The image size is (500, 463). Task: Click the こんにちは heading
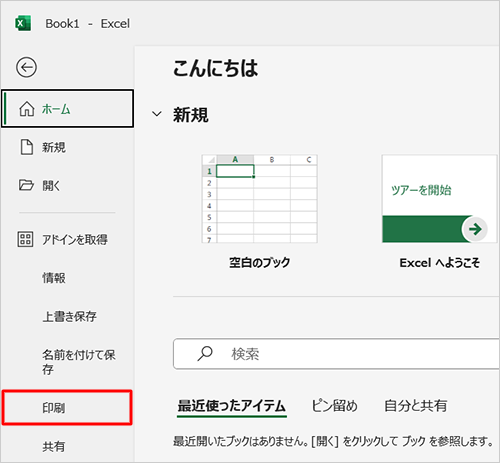(215, 68)
